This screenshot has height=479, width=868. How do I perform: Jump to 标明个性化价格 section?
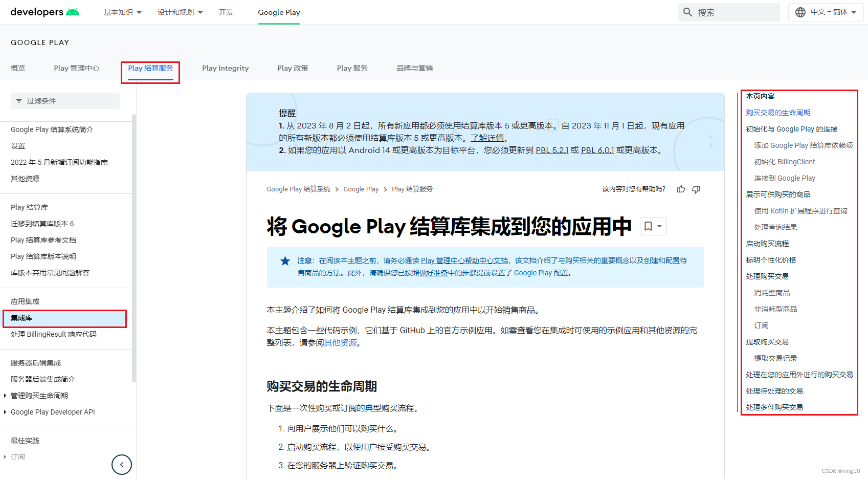(x=771, y=260)
